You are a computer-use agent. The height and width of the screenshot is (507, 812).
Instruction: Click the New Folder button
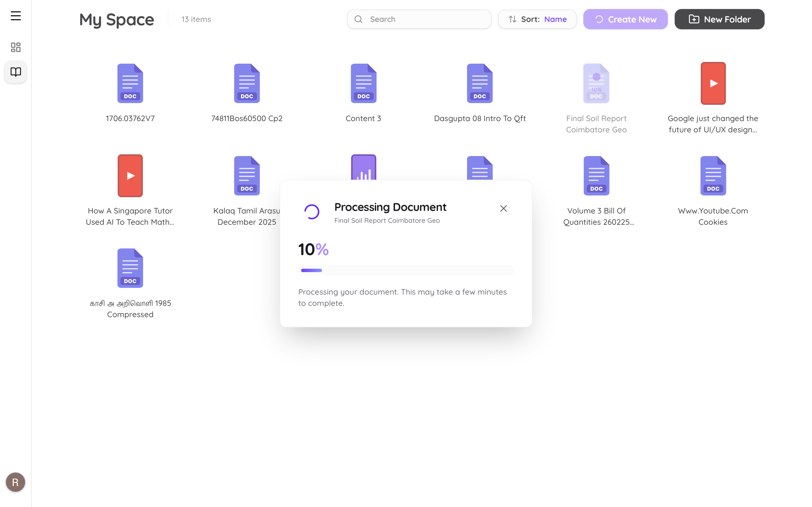tap(720, 19)
